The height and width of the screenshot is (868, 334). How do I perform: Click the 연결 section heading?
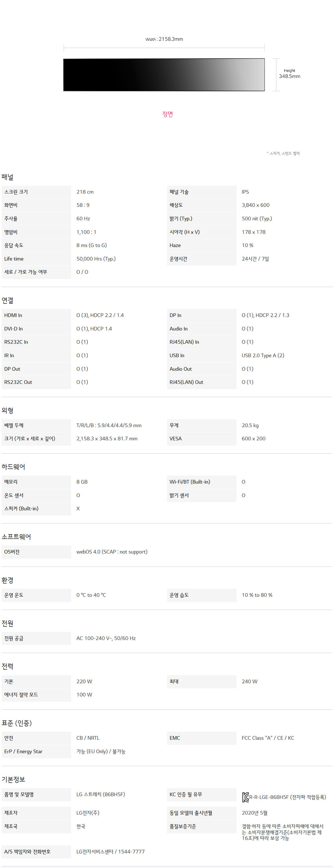7,300
